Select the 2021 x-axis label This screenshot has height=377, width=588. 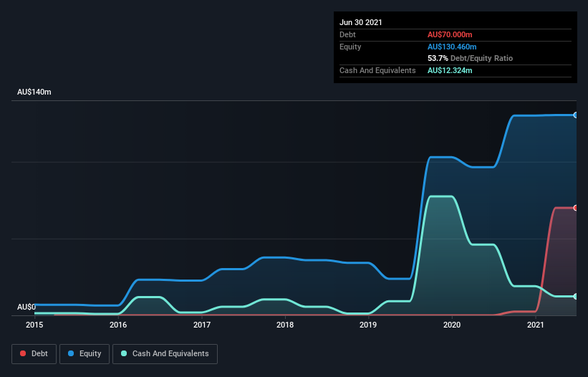(x=536, y=325)
